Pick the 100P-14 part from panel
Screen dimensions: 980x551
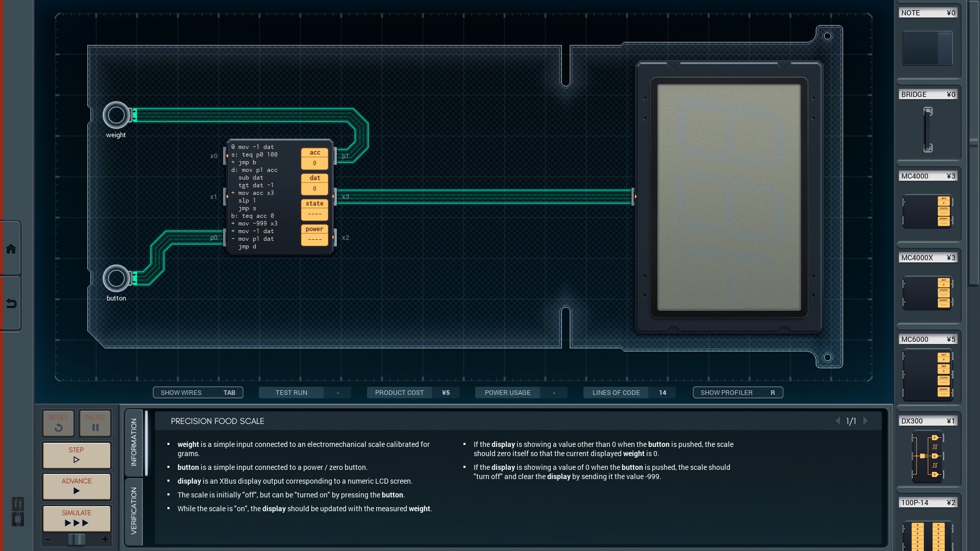click(x=927, y=535)
